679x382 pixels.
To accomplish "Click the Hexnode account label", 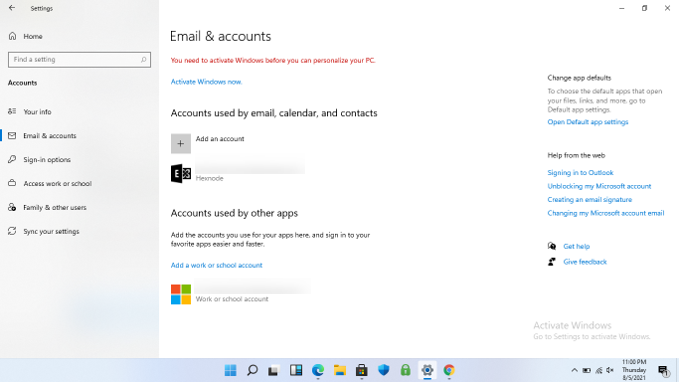I will pos(210,178).
